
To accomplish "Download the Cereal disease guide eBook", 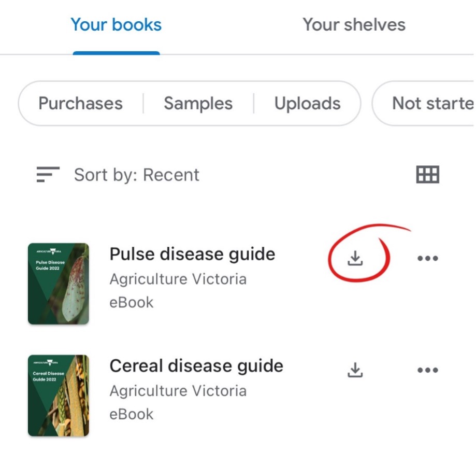I will click(355, 369).
